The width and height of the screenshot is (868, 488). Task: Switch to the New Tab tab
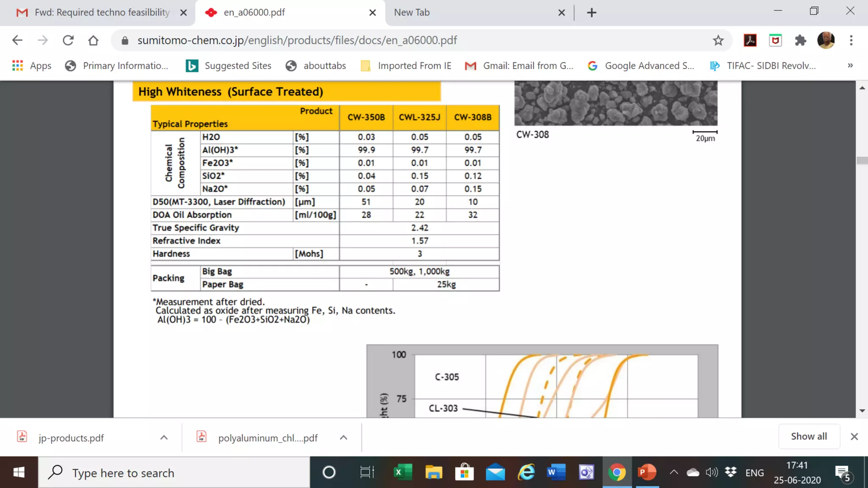479,13
